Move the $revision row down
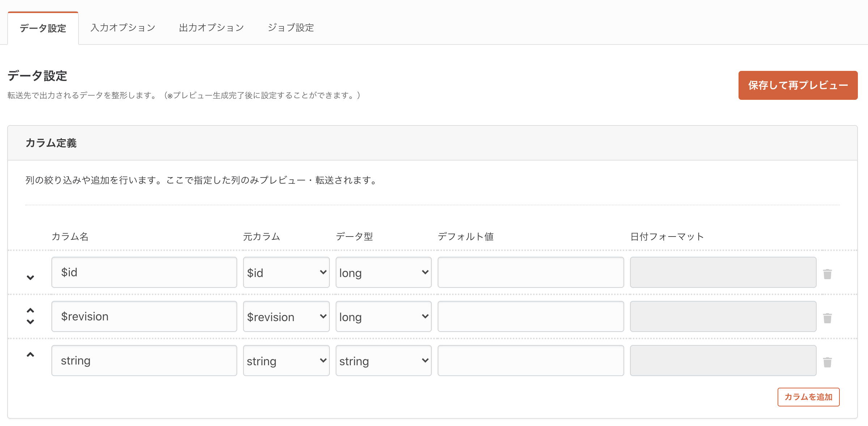The width and height of the screenshot is (868, 426). 30,321
